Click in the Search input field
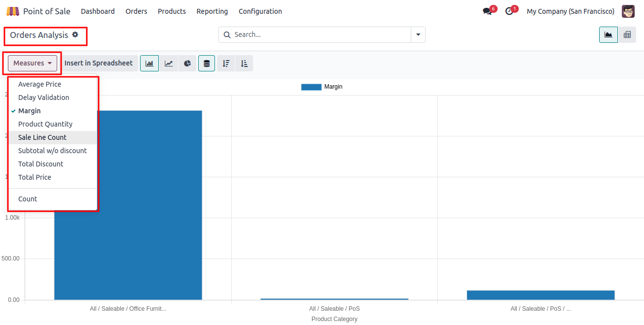 321,35
